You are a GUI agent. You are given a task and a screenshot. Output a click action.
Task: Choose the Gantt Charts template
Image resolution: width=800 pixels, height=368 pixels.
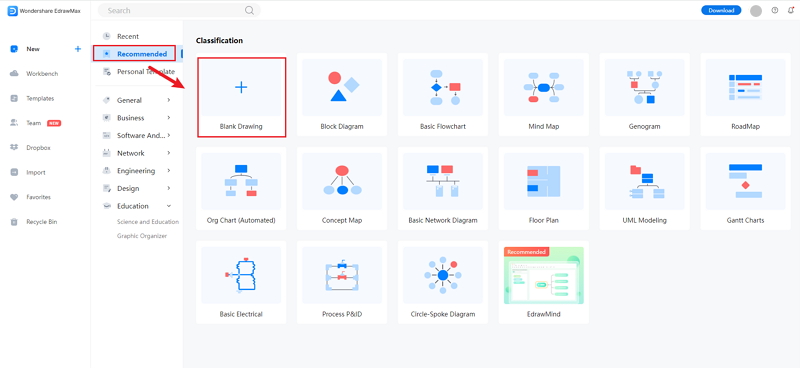click(x=745, y=189)
